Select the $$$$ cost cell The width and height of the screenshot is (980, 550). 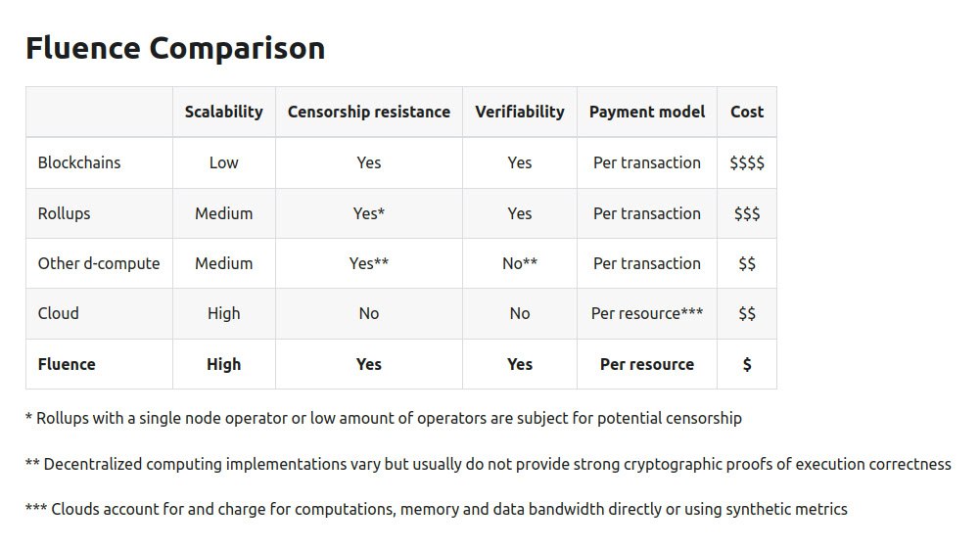click(746, 162)
